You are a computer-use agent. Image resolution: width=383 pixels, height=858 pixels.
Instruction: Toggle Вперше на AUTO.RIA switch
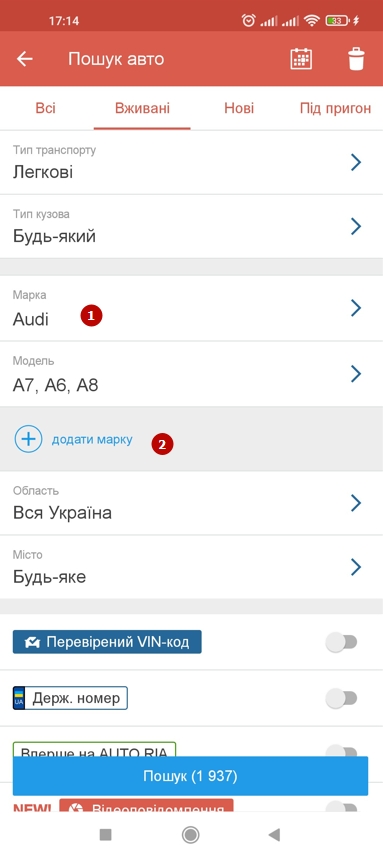click(x=341, y=751)
